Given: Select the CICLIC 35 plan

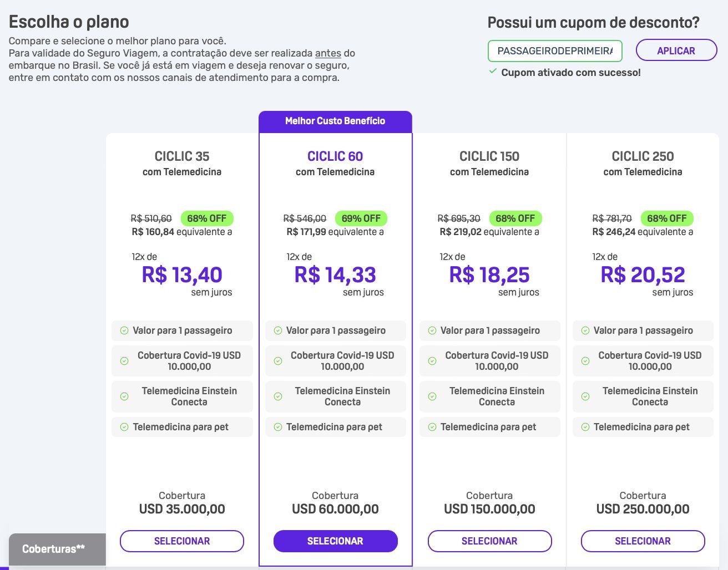Looking at the screenshot, I should click(182, 541).
